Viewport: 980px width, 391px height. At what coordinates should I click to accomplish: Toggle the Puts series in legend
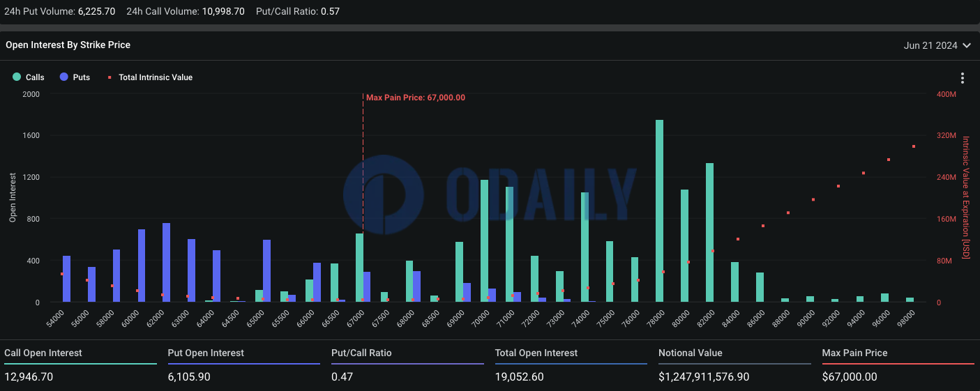click(x=75, y=77)
